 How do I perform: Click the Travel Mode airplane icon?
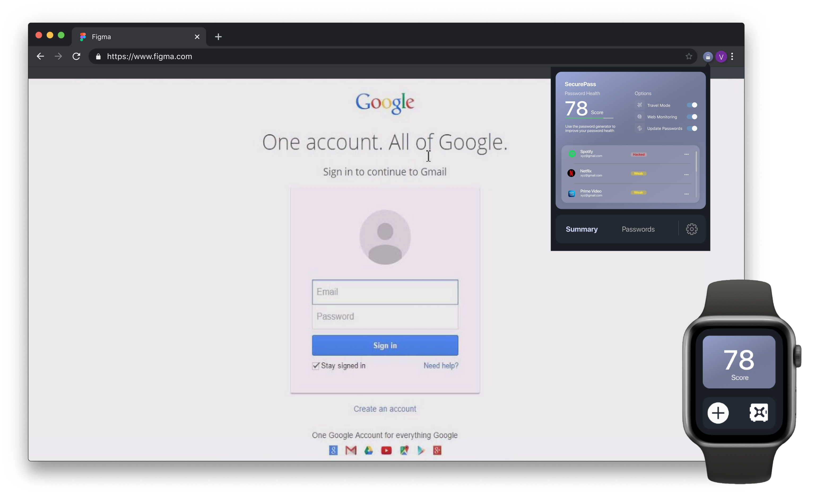[x=640, y=105]
